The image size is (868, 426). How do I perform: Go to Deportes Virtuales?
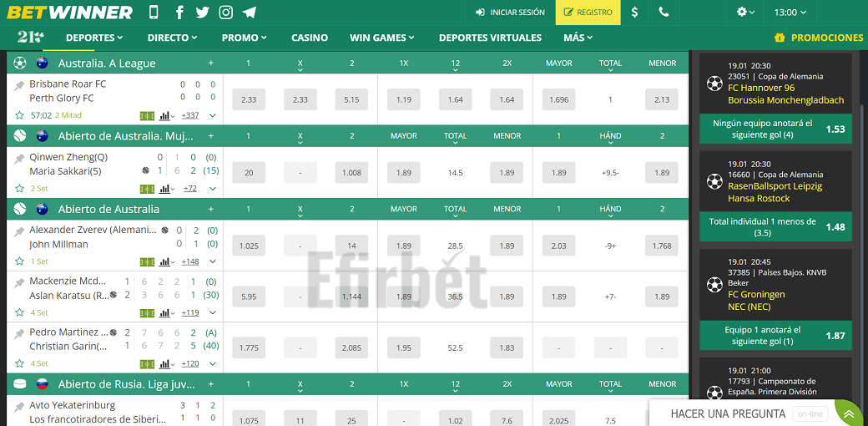coord(490,38)
